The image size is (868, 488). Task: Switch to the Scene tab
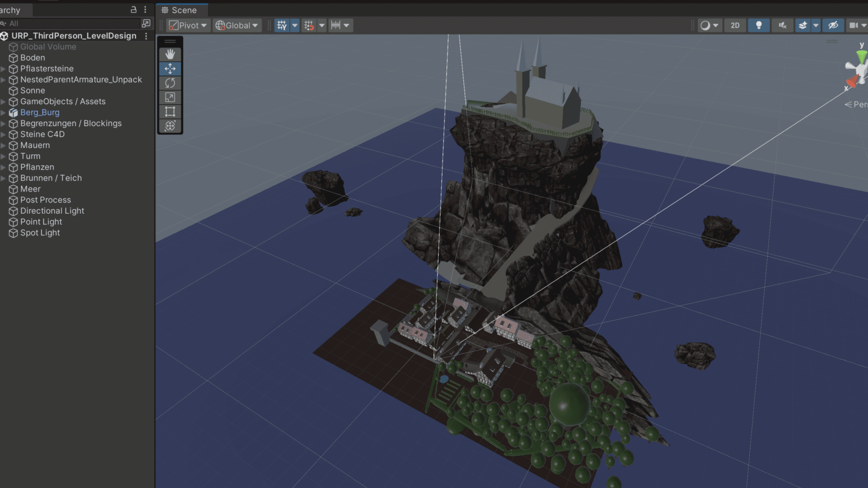(181, 10)
